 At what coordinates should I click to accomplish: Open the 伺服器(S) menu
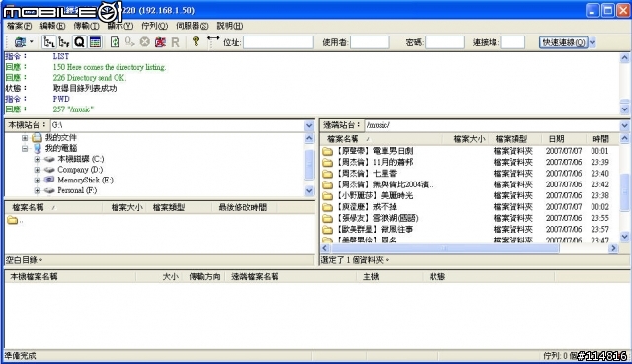pyautogui.click(x=193, y=26)
